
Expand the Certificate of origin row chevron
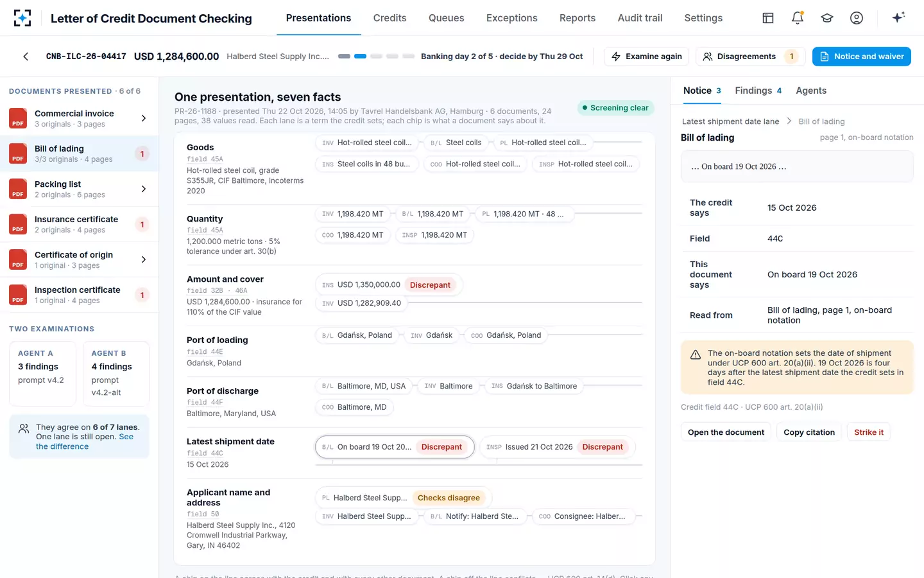(143, 259)
